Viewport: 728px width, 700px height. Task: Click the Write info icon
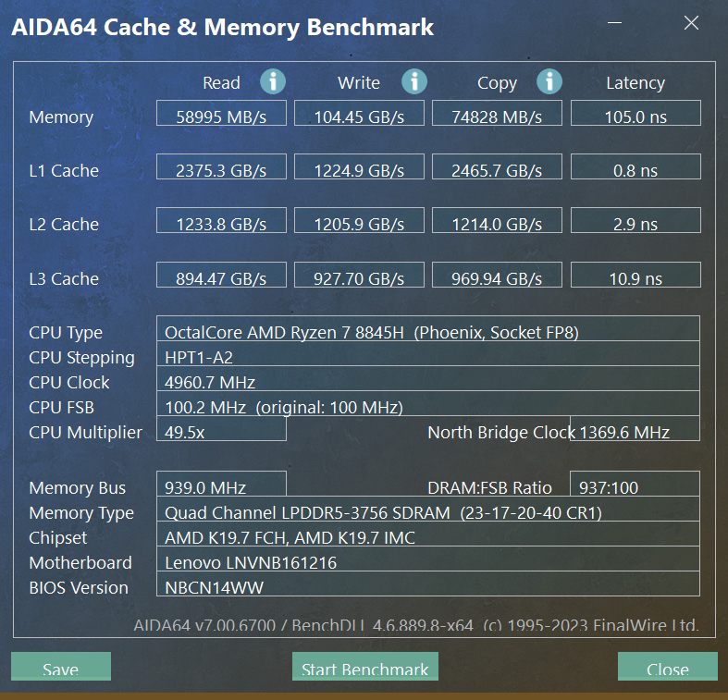[413, 81]
